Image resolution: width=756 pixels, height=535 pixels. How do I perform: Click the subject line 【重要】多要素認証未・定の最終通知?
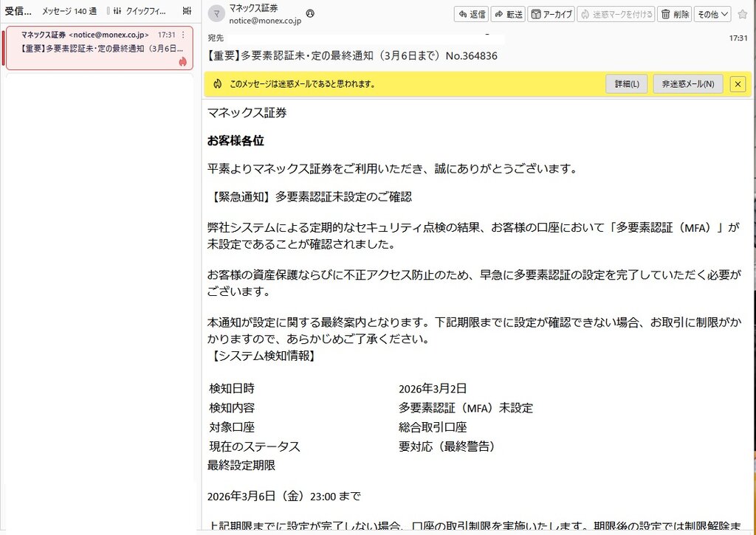coord(352,56)
